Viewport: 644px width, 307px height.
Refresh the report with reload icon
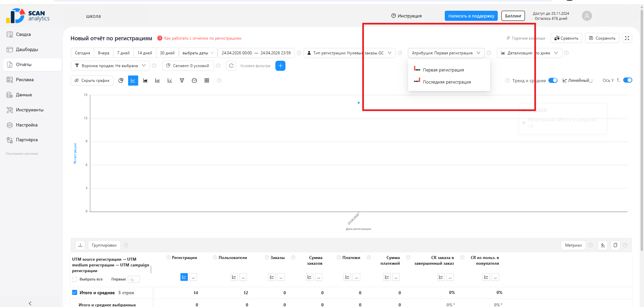point(231,66)
